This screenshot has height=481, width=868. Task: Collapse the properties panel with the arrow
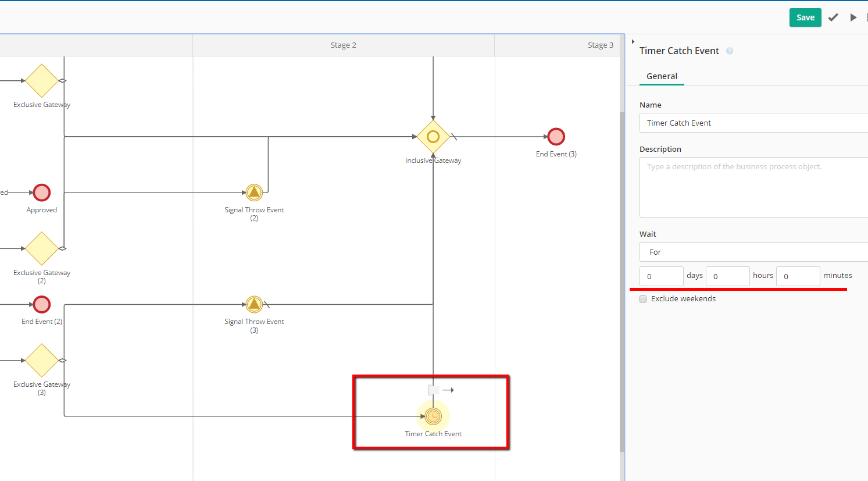click(x=633, y=42)
